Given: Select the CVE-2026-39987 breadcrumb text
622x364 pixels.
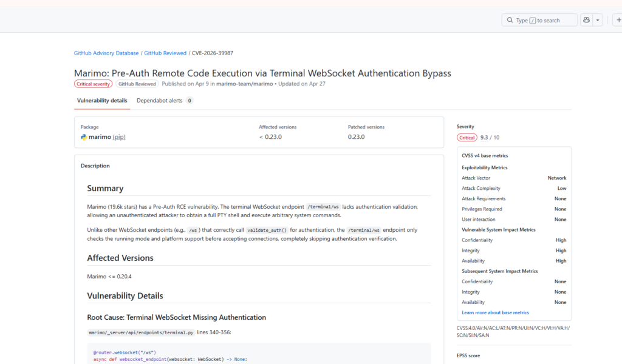Looking at the screenshot, I should 213,53.
